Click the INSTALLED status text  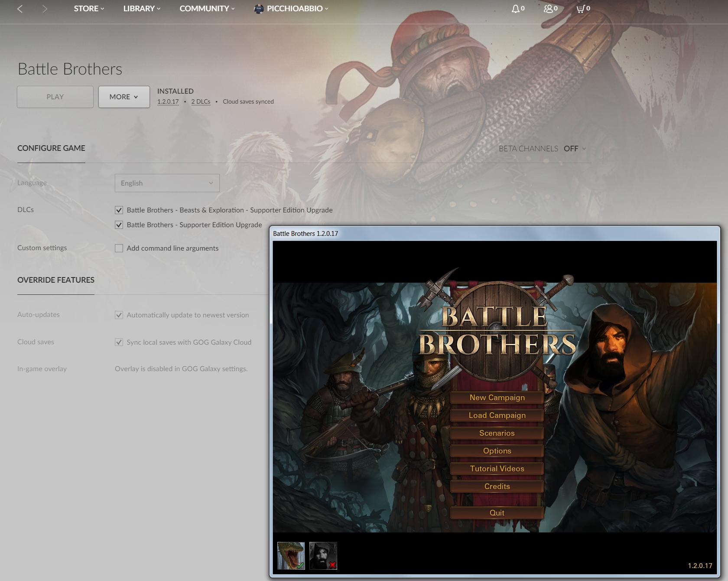tap(175, 91)
